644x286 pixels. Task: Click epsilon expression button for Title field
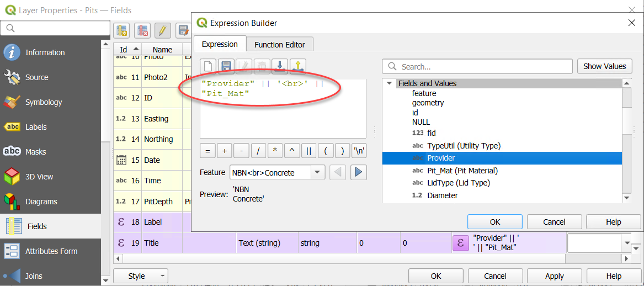(x=460, y=243)
